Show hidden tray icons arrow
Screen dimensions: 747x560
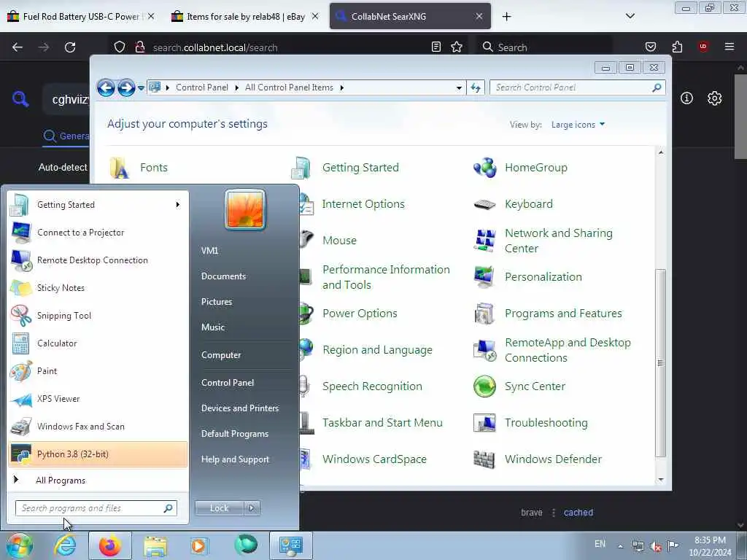[x=620, y=546]
